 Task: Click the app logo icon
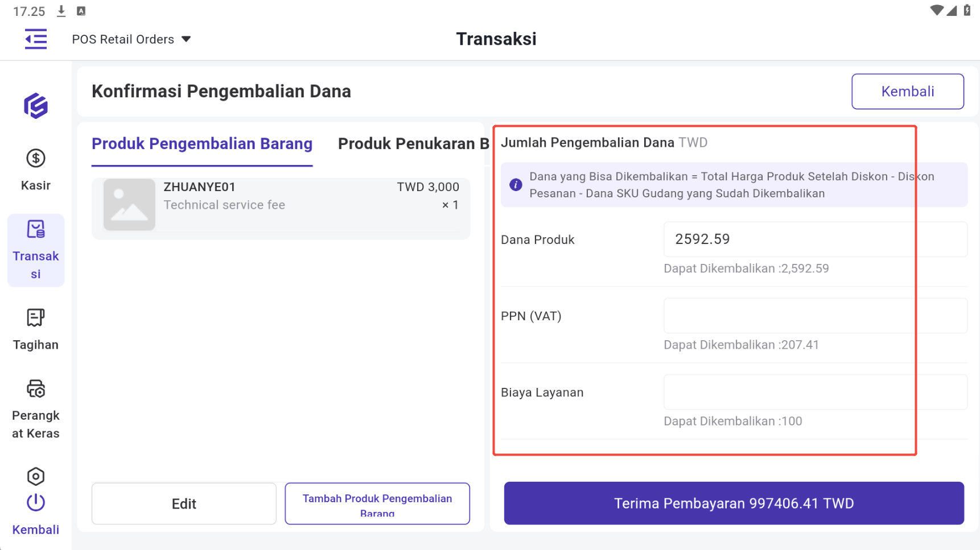[x=36, y=106]
